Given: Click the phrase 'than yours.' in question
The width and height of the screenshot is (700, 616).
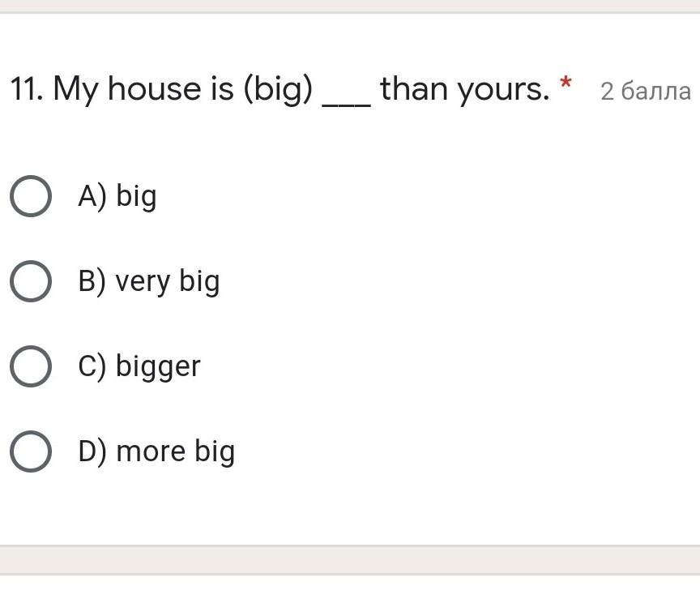Looking at the screenshot, I should pyautogui.click(x=465, y=89).
